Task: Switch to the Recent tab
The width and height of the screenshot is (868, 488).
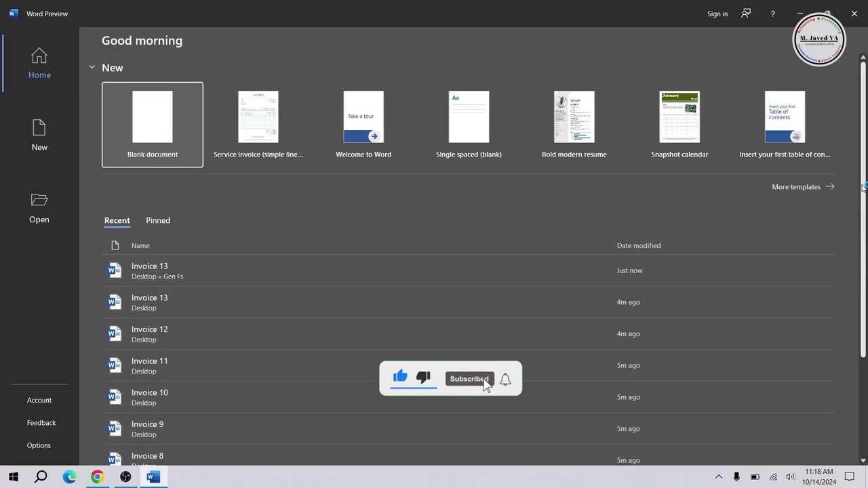Action: coord(117,220)
